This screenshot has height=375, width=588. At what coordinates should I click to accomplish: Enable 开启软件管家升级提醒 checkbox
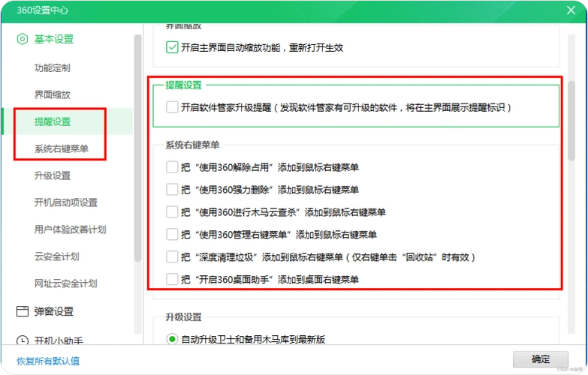coord(172,107)
